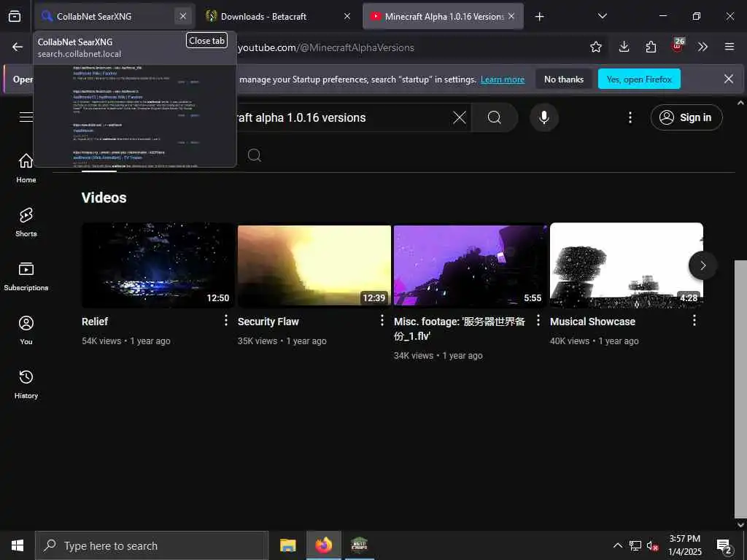Play the Security Flaw video thumbnail
Viewport: 747px width, 560px height.
(x=314, y=265)
